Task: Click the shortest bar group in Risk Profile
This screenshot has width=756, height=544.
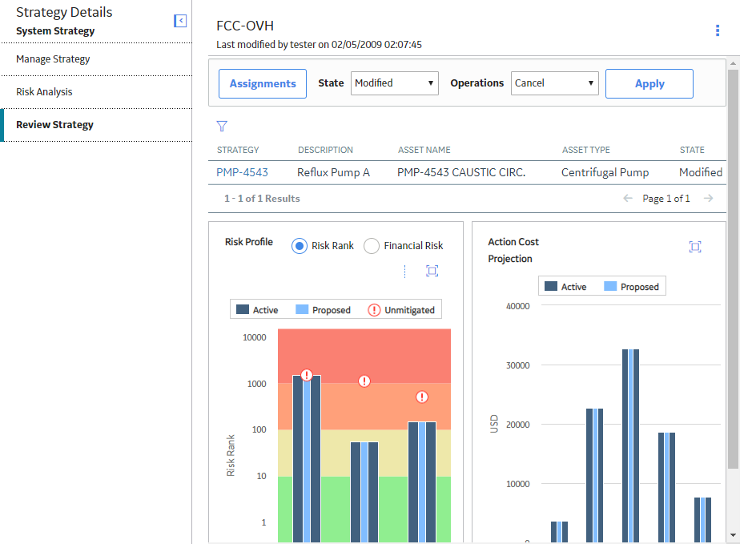Action: point(364,492)
